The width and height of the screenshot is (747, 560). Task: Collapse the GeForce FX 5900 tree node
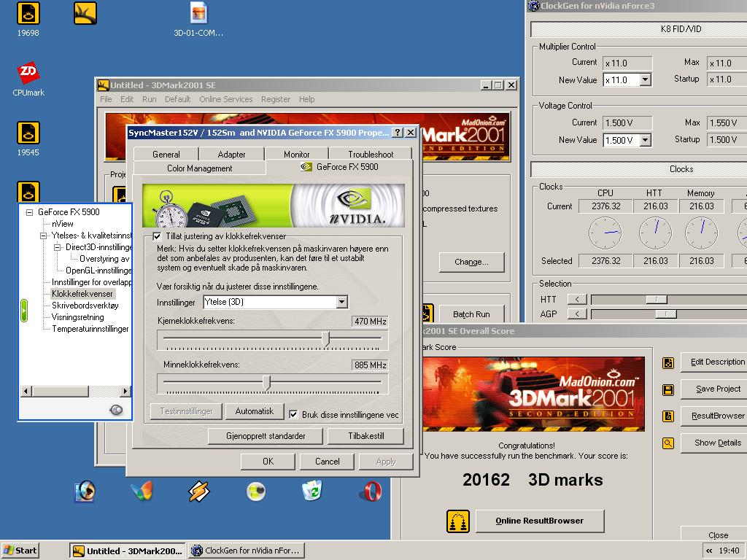[x=29, y=212]
